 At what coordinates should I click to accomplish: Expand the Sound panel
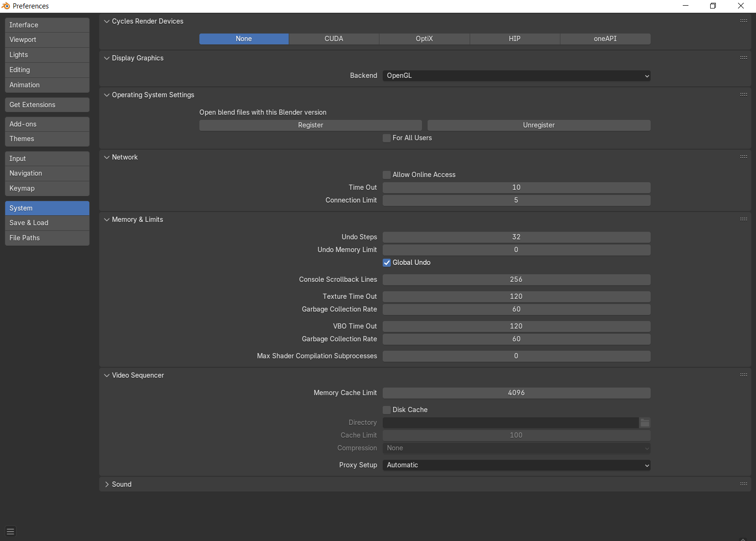pyautogui.click(x=107, y=484)
